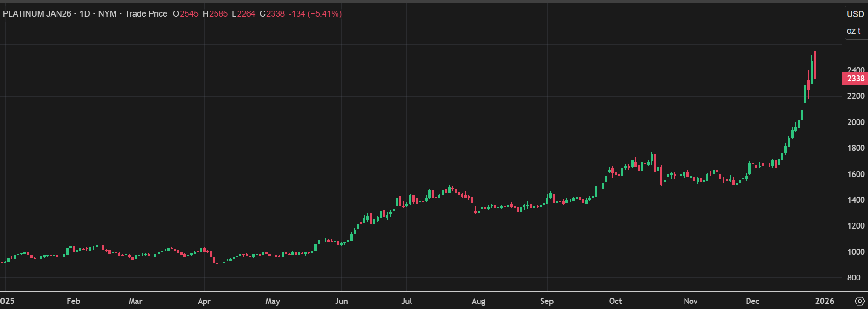Click the latest tall red candlestick
868x309 pixels.
coord(815,65)
